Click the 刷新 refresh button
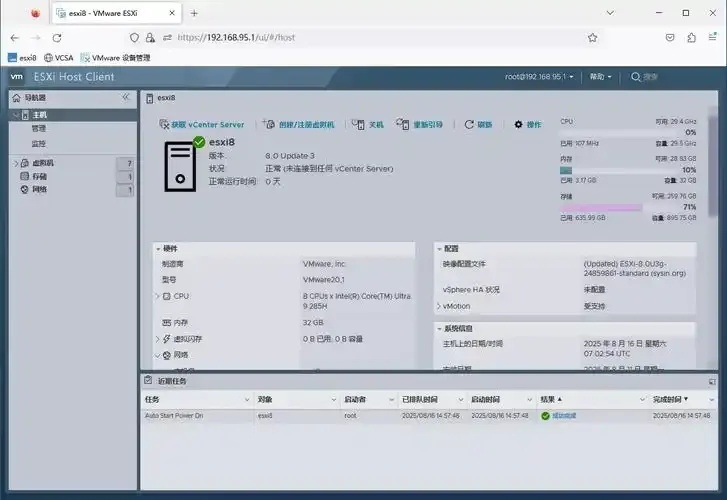The image size is (727, 500). coord(478,124)
